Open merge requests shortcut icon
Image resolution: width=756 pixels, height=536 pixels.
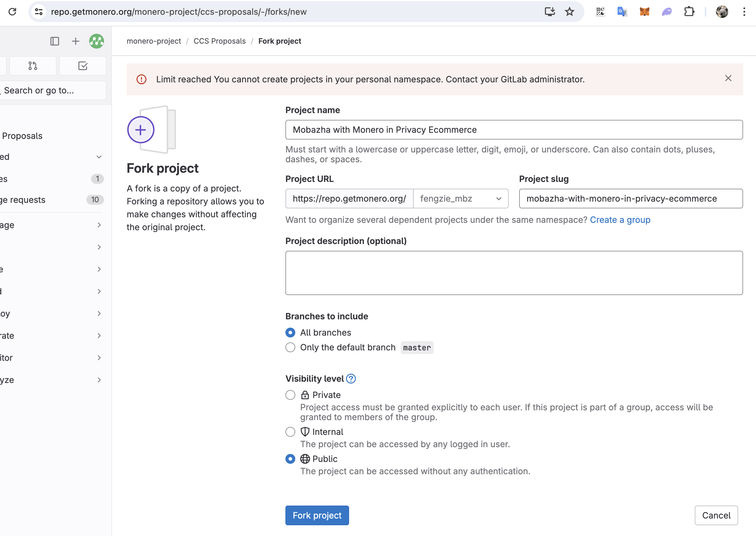33,66
